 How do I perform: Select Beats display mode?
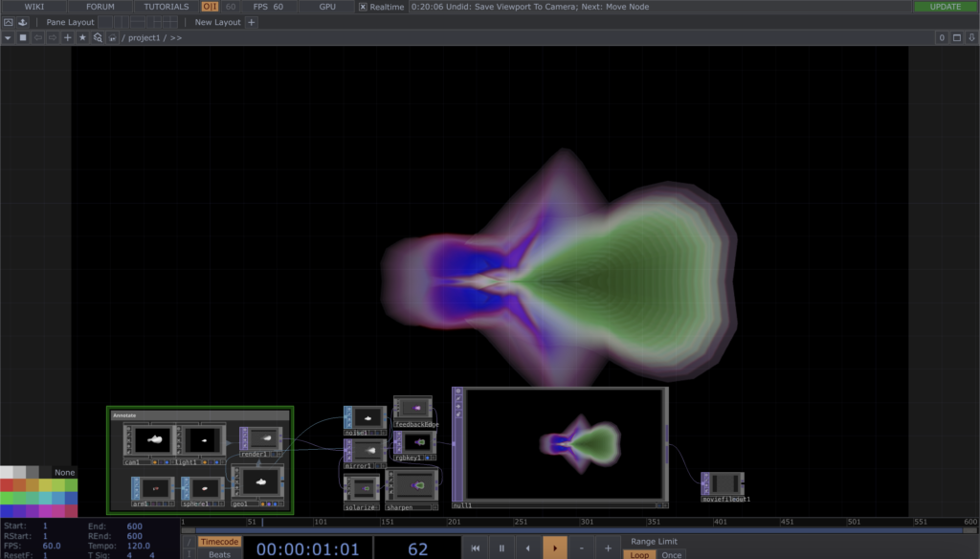(x=219, y=554)
